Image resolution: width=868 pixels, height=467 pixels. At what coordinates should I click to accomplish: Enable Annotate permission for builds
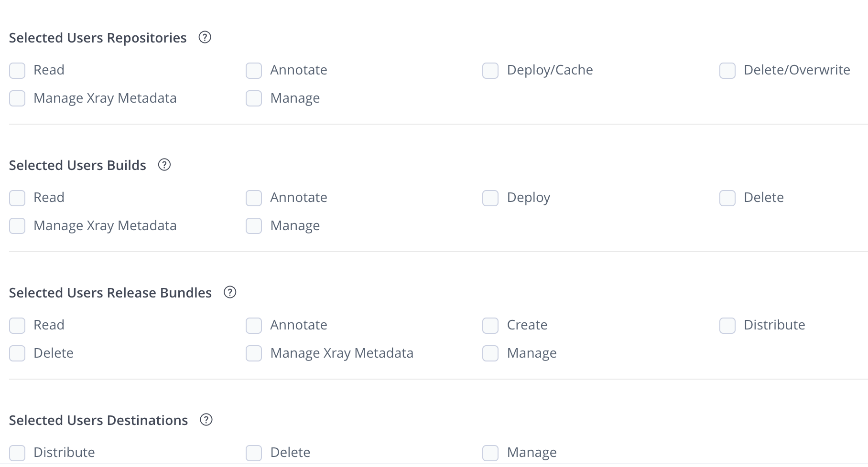[x=253, y=198]
